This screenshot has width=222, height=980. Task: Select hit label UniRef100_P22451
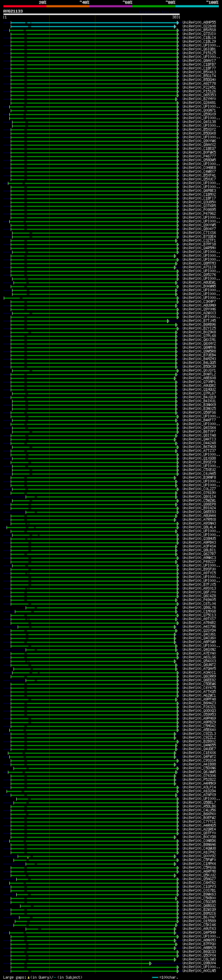[x=199, y=88]
